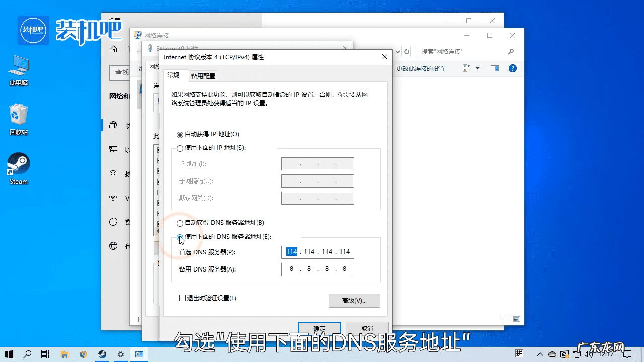Open Help in Network Connections window

[x=512, y=68]
